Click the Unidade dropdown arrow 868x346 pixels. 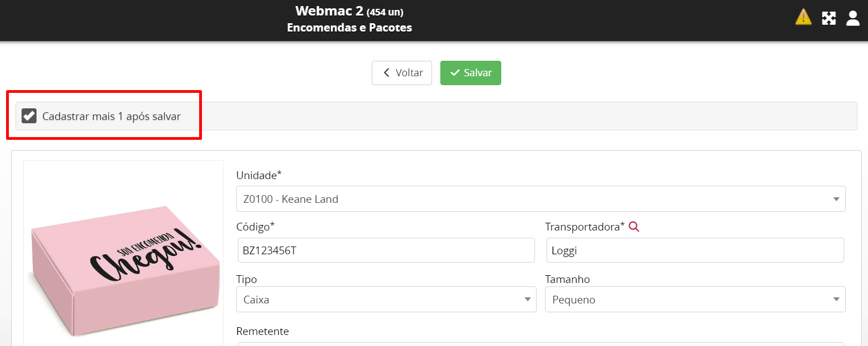click(x=836, y=199)
